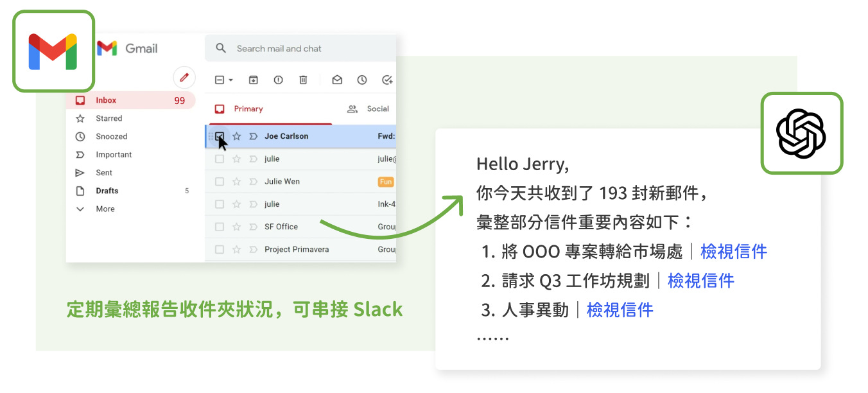The width and height of the screenshot is (868, 393).
Task: Check the box for the julie@ email row
Action: point(220,159)
